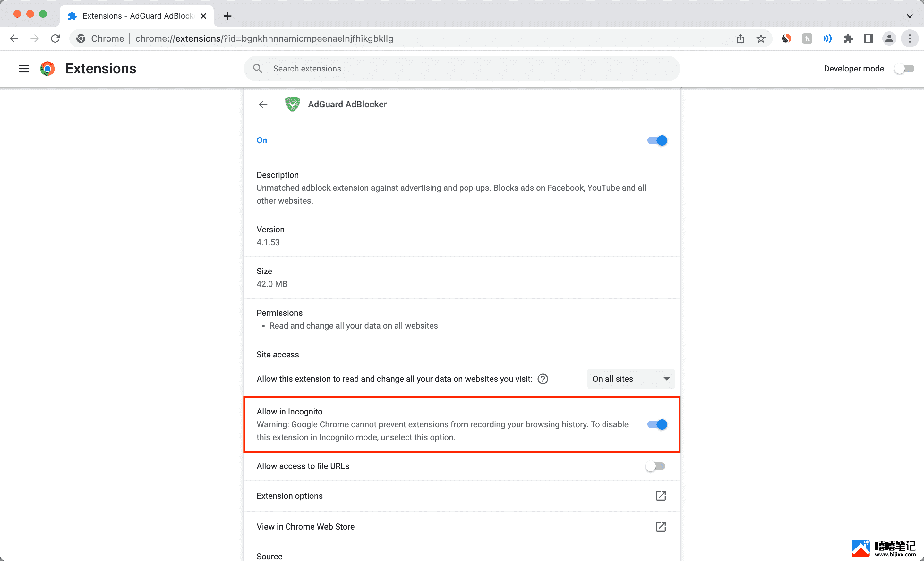The image size is (924, 561).
Task: Click the size value 42.0 MB
Action: 272,284
